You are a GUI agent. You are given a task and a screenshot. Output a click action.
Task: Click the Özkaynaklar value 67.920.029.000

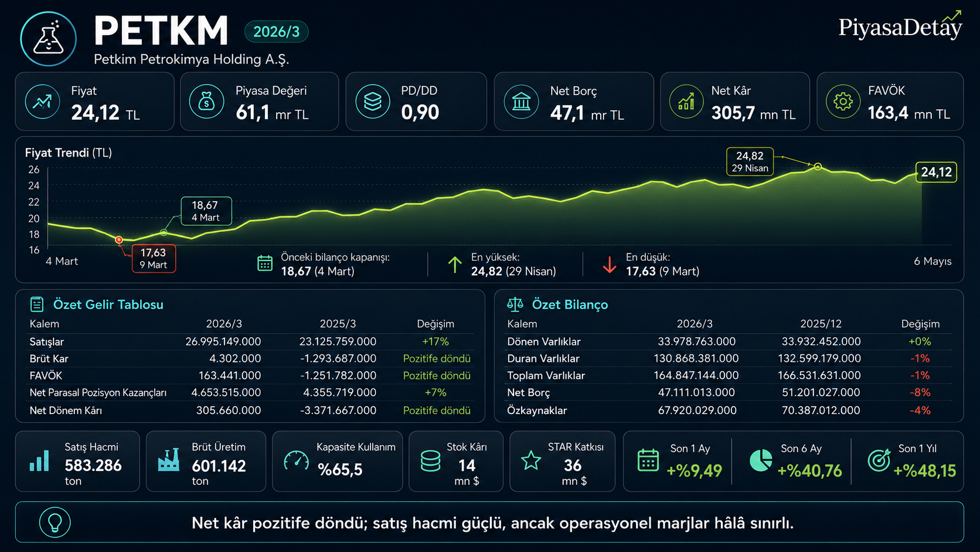[697, 410]
